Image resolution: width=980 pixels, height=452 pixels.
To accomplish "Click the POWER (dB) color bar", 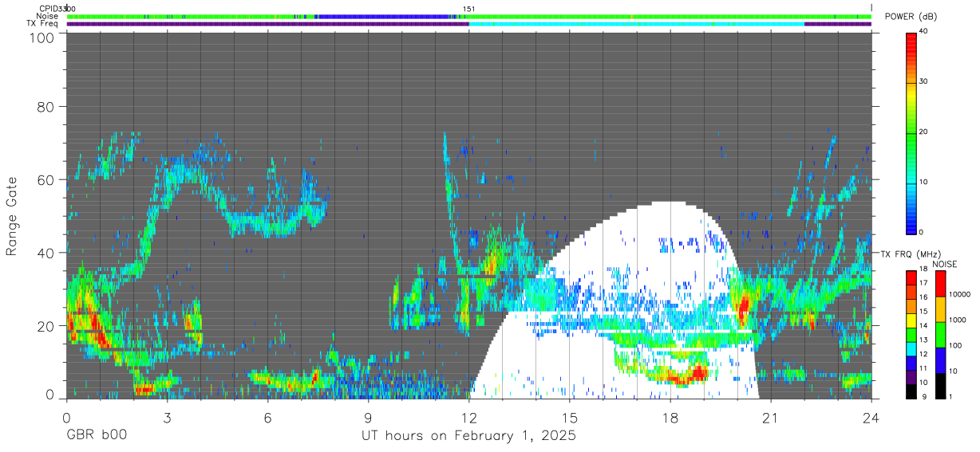I will point(911,132).
